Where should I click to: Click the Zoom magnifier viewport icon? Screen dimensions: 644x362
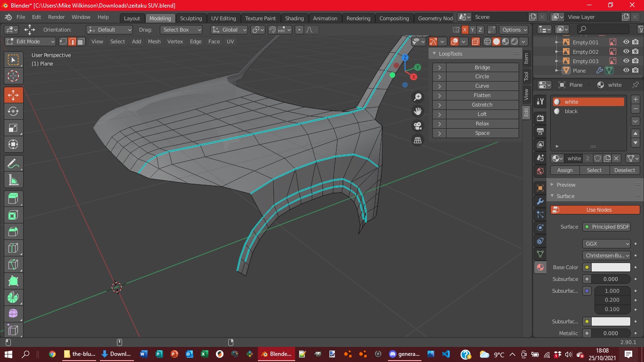(x=418, y=97)
